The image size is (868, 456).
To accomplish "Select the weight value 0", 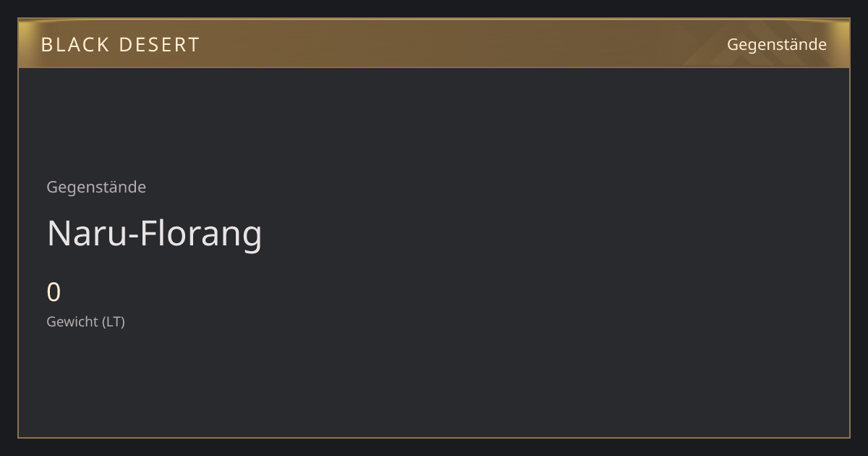I will 54,293.
